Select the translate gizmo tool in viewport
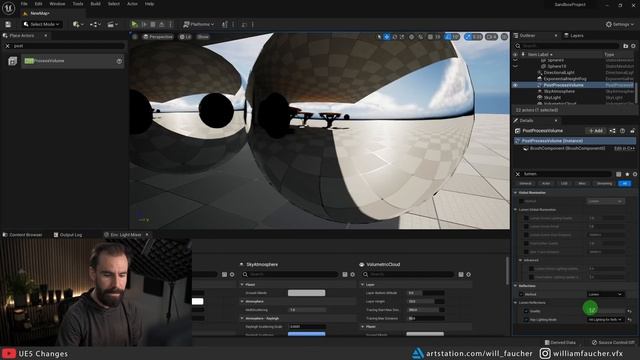The width and height of the screenshot is (640, 360). point(387,37)
